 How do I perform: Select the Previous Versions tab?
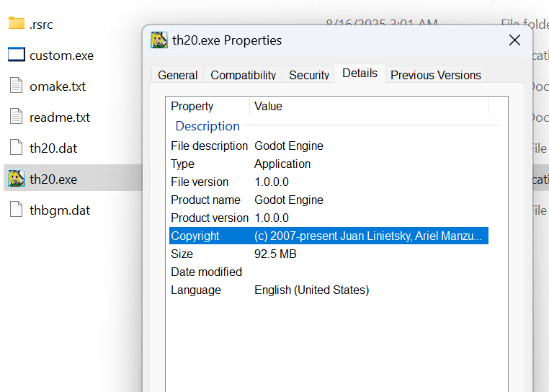435,75
